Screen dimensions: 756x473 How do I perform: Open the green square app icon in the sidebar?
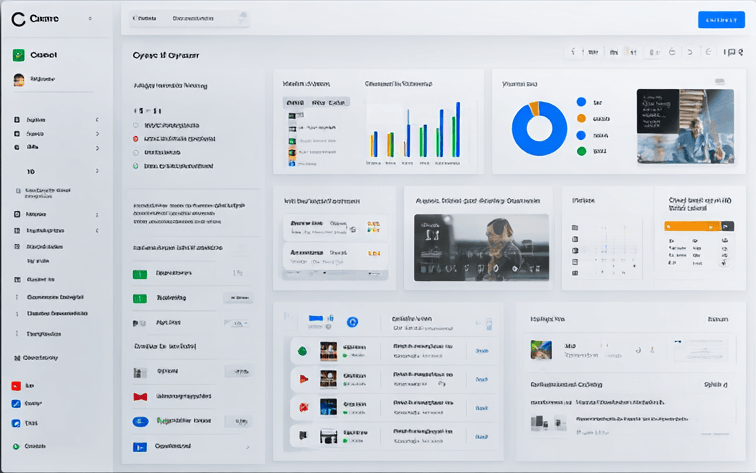pyautogui.click(x=19, y=55)
